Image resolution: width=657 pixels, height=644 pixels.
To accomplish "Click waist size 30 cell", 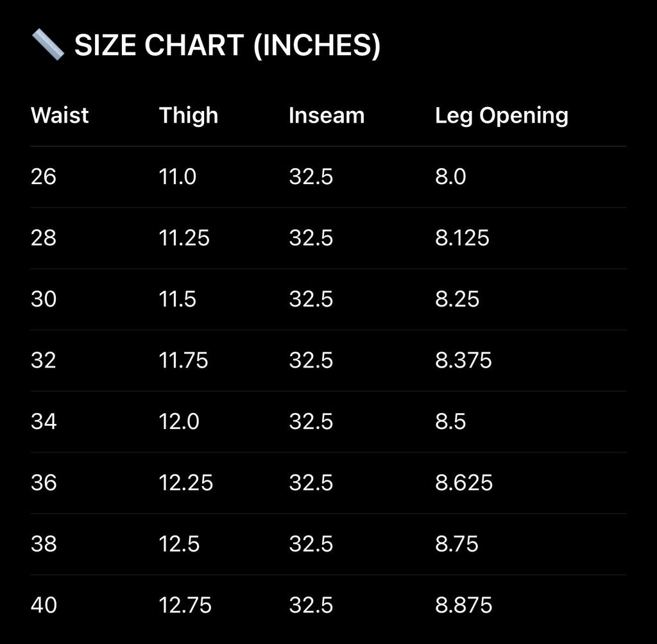I will pyautogui.click(x=44, y=299).
